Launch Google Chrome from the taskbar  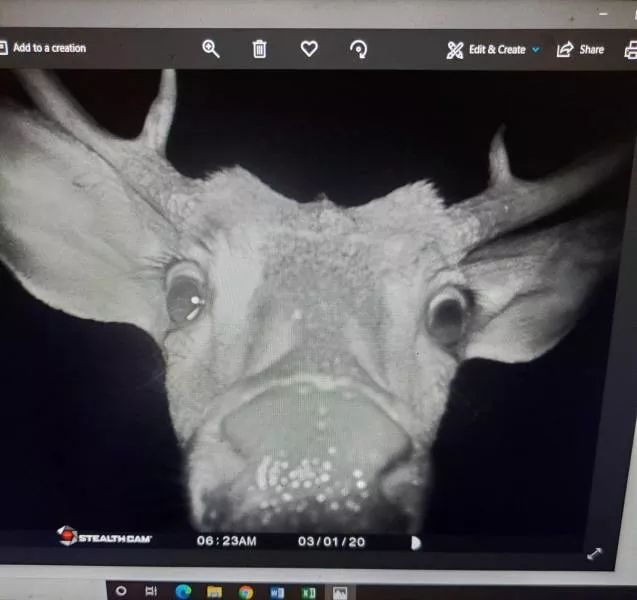pyautogui.click(x=245, y=592)
